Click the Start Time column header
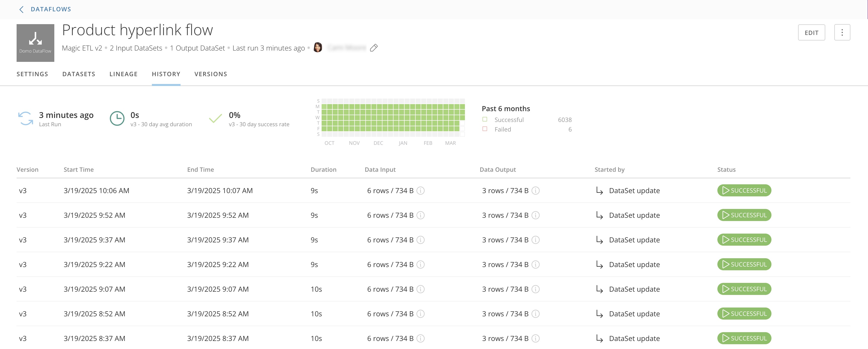 (x=79, y=170)
